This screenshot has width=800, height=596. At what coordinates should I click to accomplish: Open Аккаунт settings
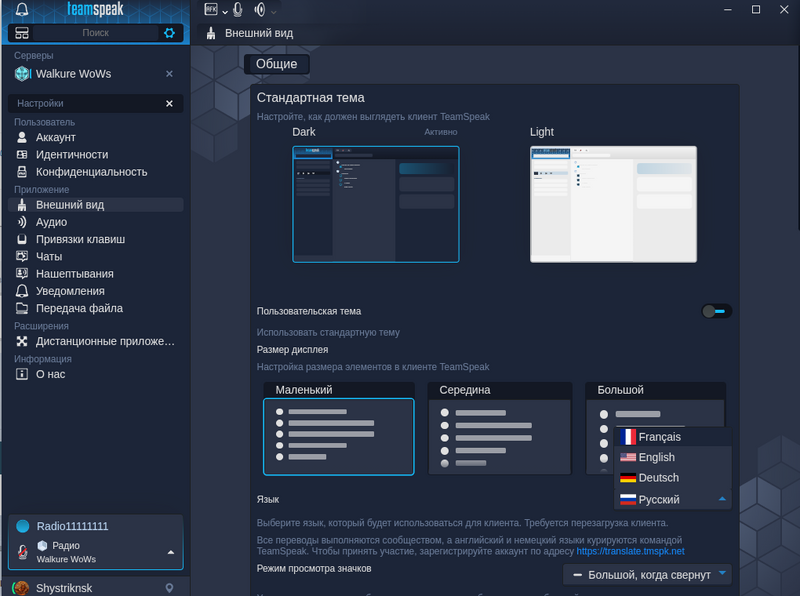click(x=95, y=137)
